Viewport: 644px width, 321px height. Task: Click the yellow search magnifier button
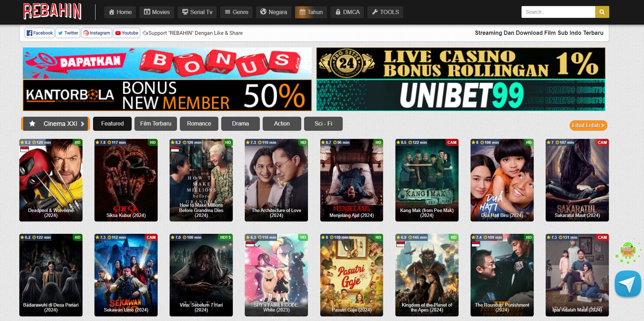[x=602, y=12]
